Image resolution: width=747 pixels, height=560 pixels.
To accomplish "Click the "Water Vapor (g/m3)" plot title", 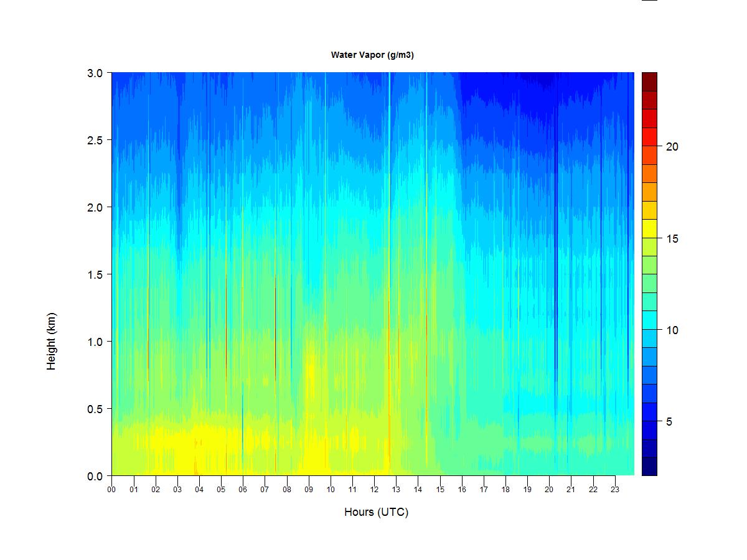I will [x=372, y=55].
